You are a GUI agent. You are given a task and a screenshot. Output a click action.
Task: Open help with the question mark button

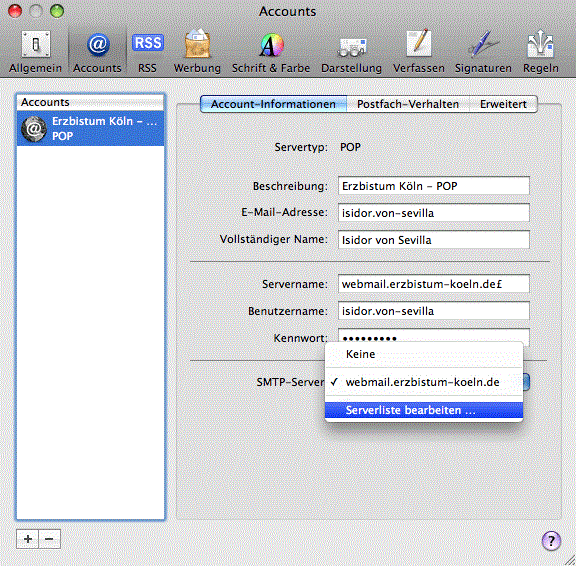551,541
